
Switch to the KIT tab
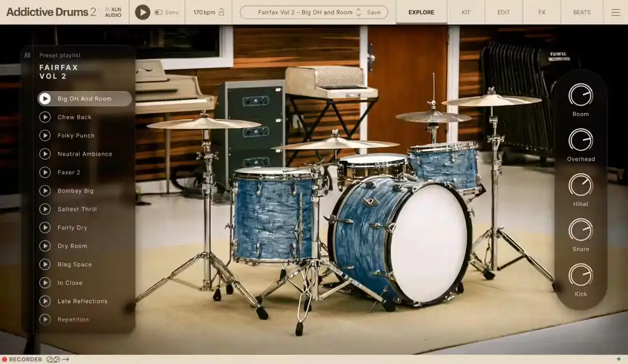coord(466,13)
